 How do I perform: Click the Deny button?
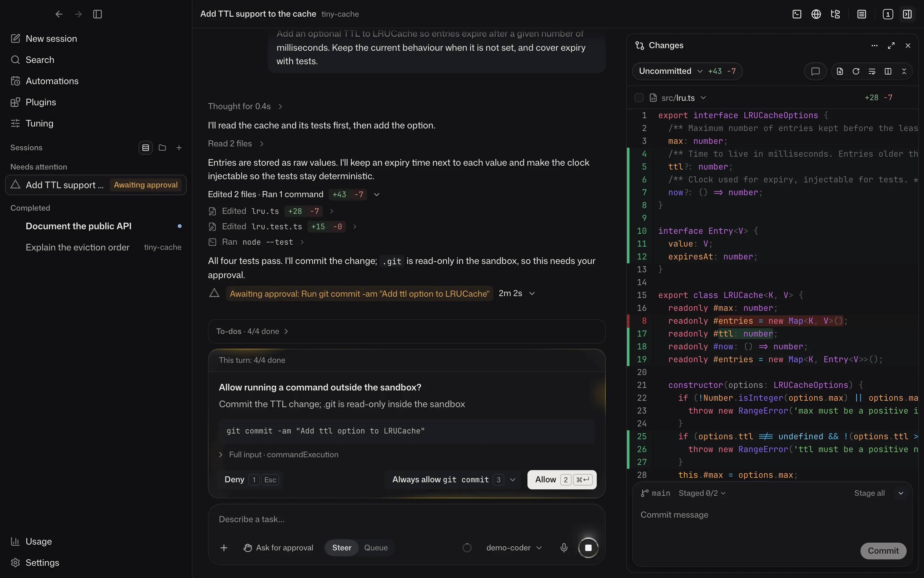251,480
